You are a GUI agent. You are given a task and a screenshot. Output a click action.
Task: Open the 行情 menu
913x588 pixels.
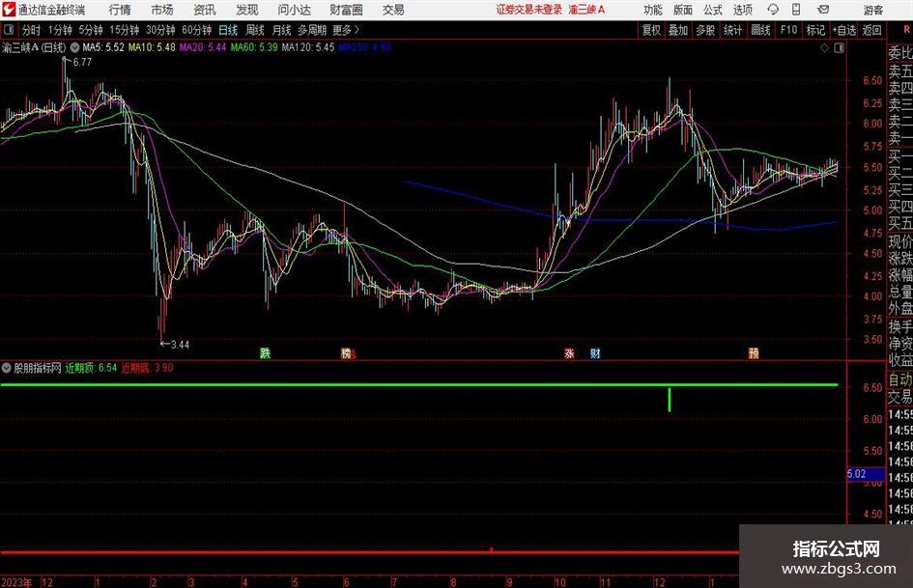[x=120, y=10]
